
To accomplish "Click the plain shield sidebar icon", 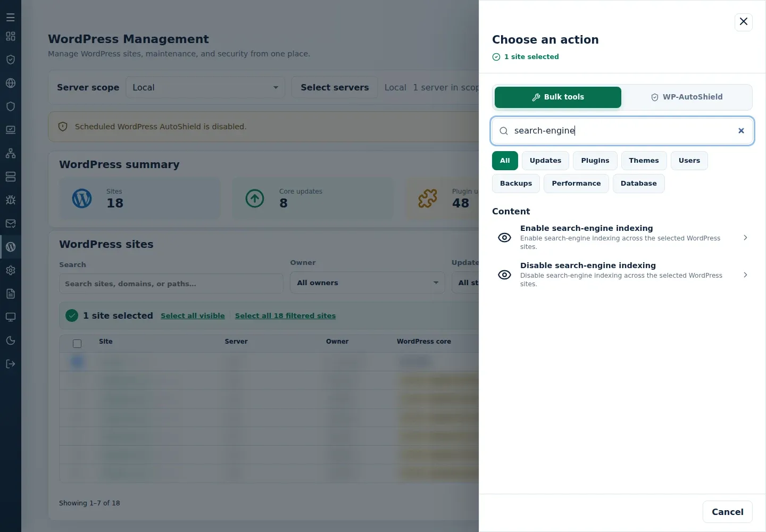I will [11, 106].
